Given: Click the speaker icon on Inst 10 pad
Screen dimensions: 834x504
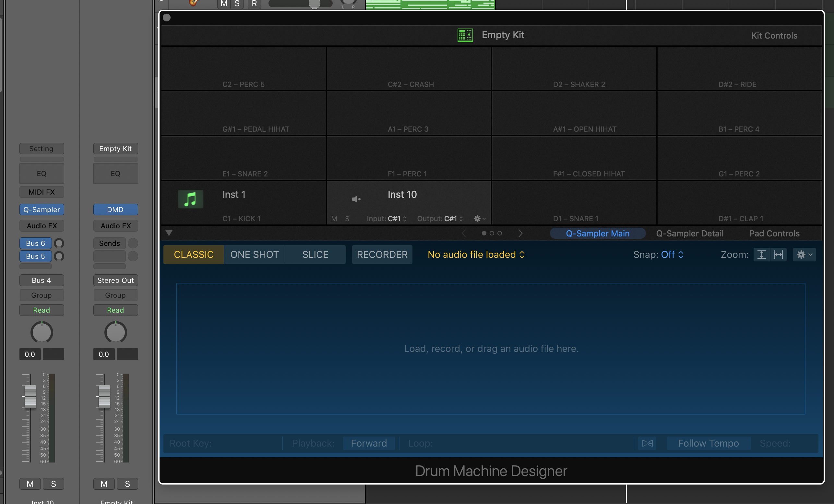Looking at the screenshot, I should coord(356,199).
